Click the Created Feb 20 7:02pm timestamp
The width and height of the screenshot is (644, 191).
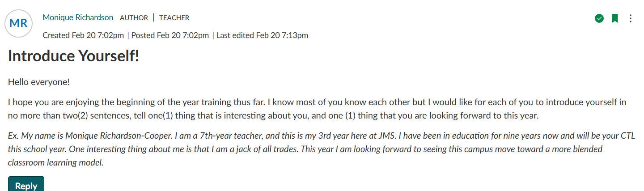click(x=83, y=35)
